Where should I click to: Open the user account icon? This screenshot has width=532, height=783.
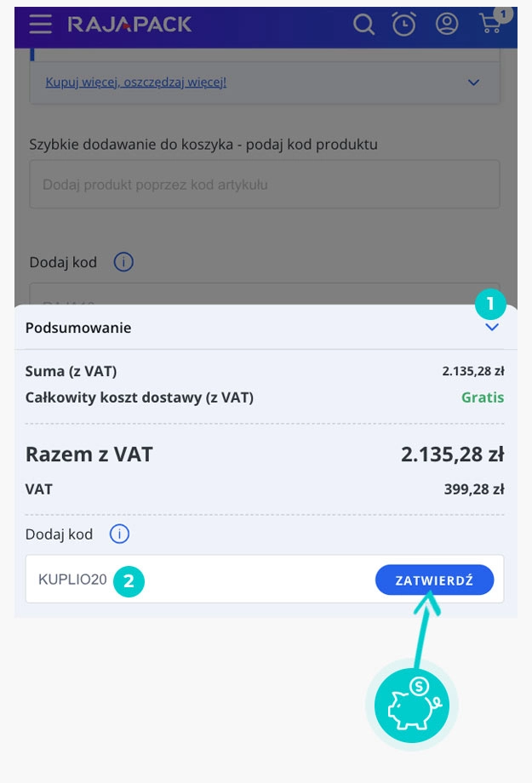point(447,24)
